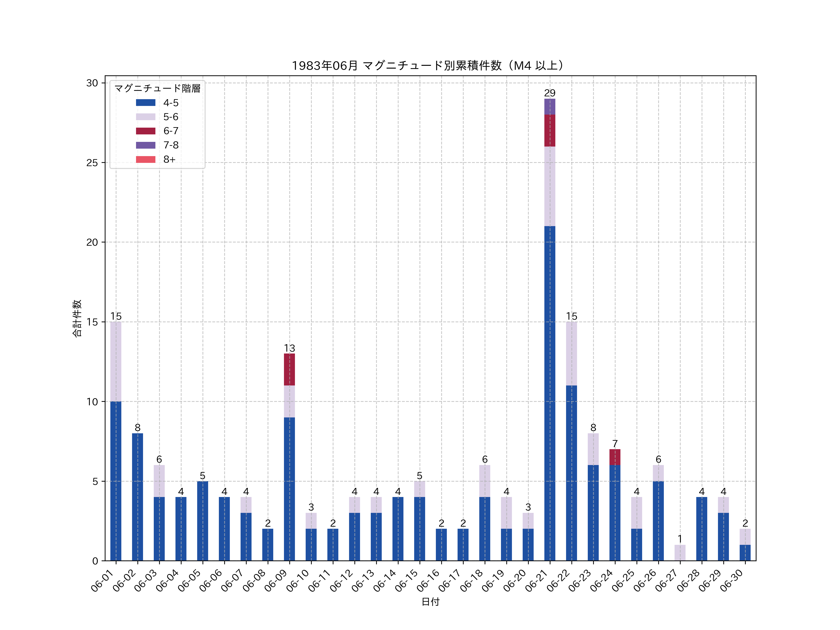Click the lavender segment of 06-01 bar
840x630 pixels.
[x=116, y=361]
